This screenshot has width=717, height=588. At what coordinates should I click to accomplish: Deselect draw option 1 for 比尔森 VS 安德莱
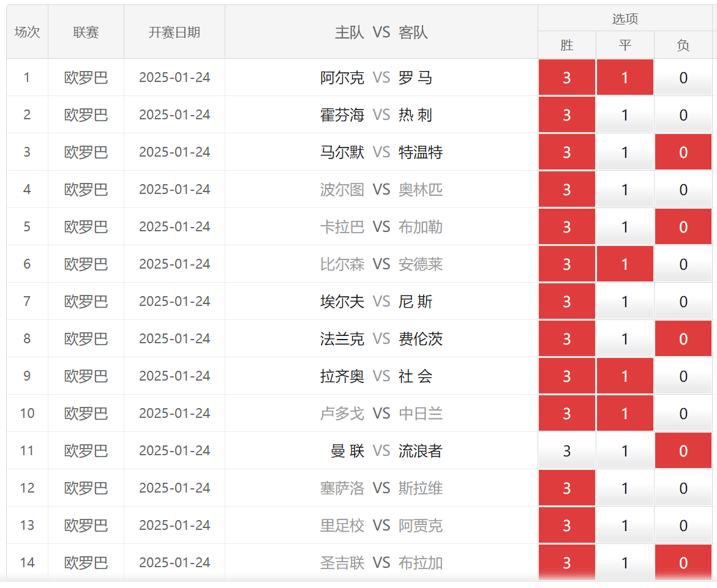625,264
